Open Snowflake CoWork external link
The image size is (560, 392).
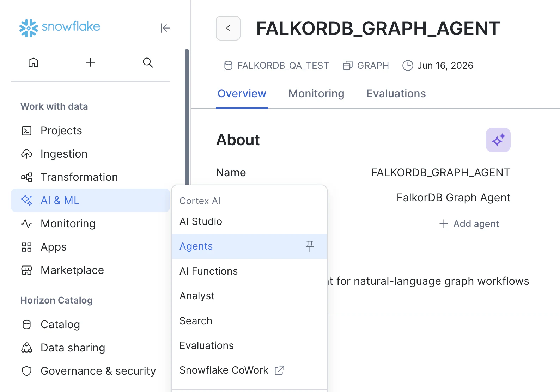(249, 370)
